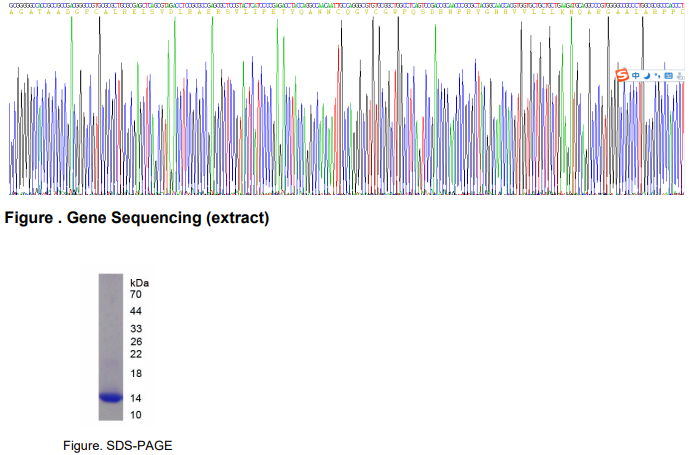The width and height of the screenshot is (693, 455).
Task: Click the 70 kDa marker label
Action: pyautogui.click(x=136, y=295)
